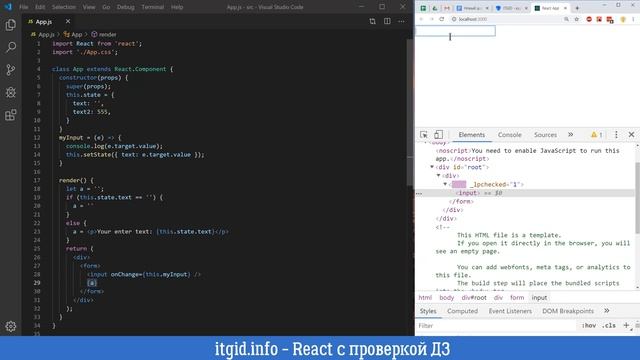Open the Chrome three-dot menu
Viewport: 640px width, 360px height.
pyautogui.click(x=633, y=19)
